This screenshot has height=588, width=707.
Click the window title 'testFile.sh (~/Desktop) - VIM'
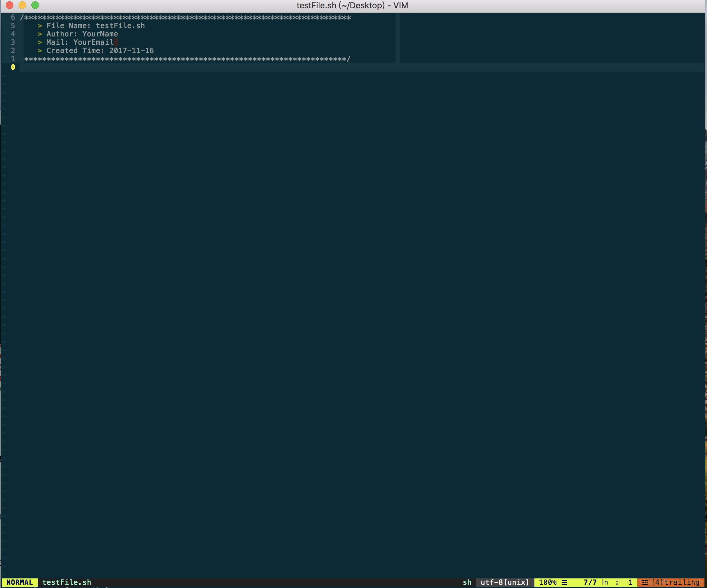(352, 5)
